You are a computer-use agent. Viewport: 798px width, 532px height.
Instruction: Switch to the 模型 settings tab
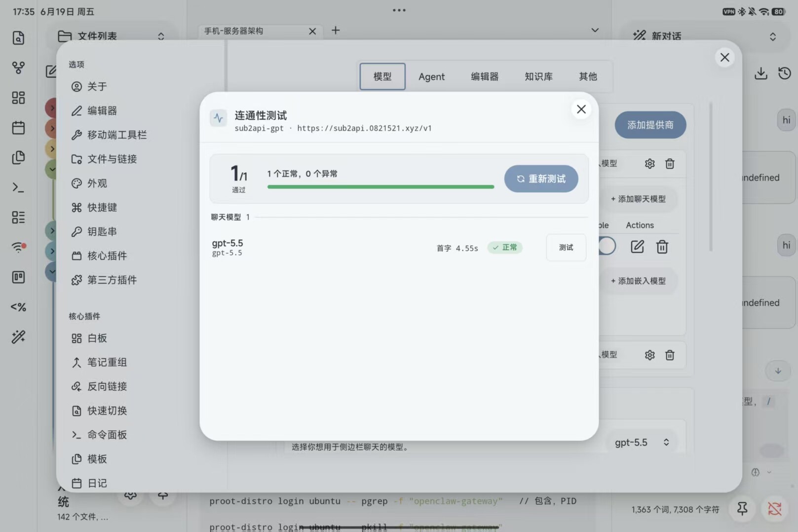pos(382,76)
